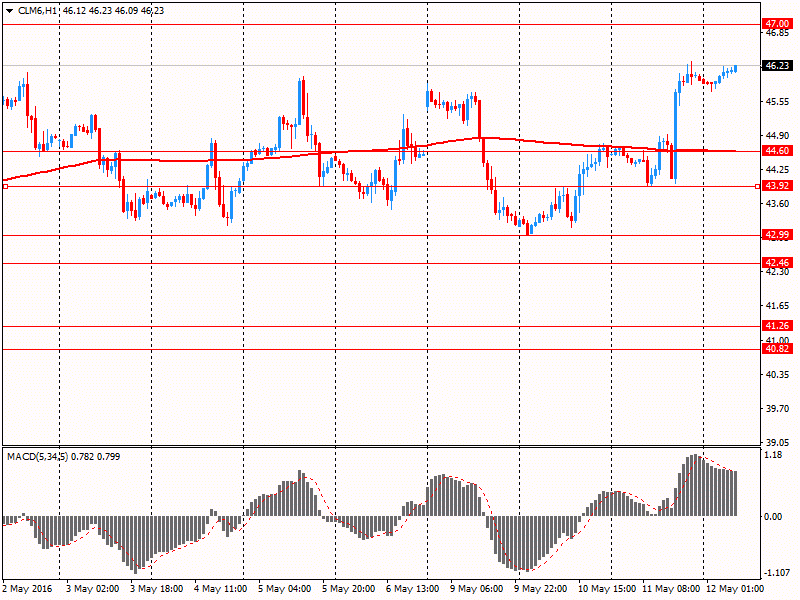Click the 43.60 price scale value
Viewport: 800px width, 600px height.
(777, 204)
